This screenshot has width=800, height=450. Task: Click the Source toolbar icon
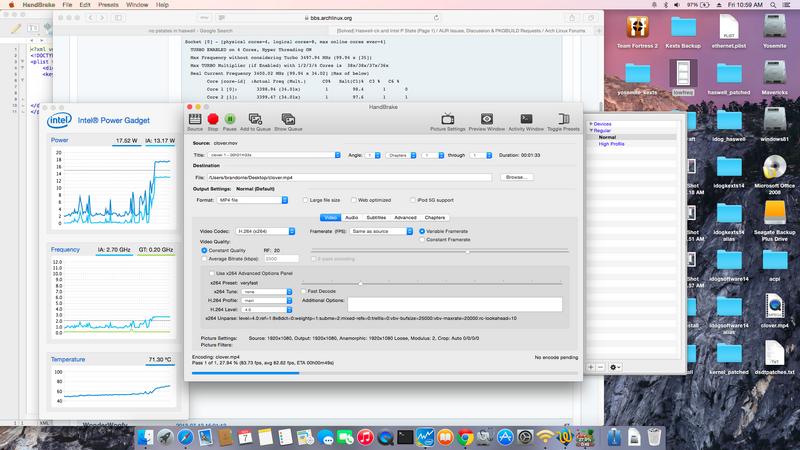[x=195, y=120]
